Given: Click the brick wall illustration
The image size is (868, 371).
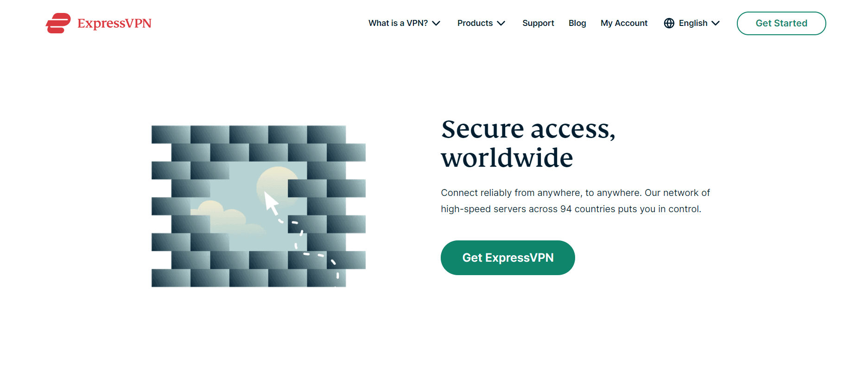Looking at the screenshot, I should click(258, 206).
